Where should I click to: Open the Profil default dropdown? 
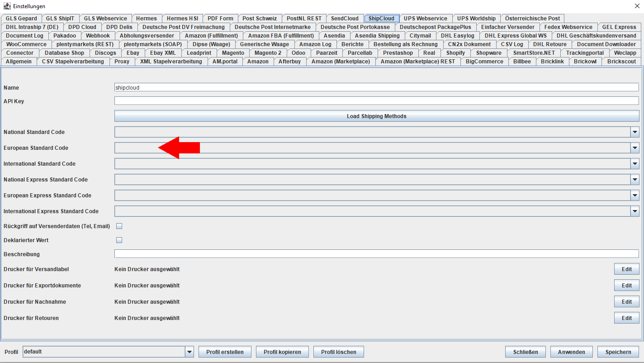coord(108,352)
